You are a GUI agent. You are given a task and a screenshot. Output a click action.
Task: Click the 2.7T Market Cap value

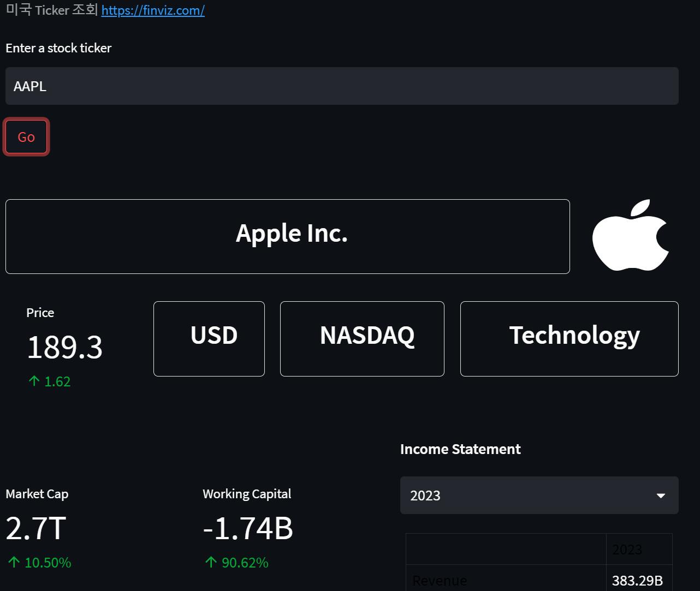point(36,528)
